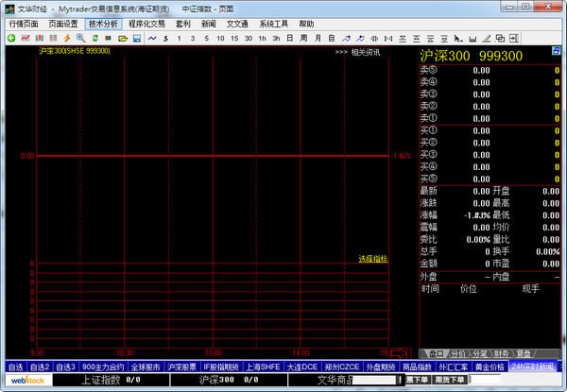Open the 系统工具 menu
Screen dimensions: 567x392
274,24
